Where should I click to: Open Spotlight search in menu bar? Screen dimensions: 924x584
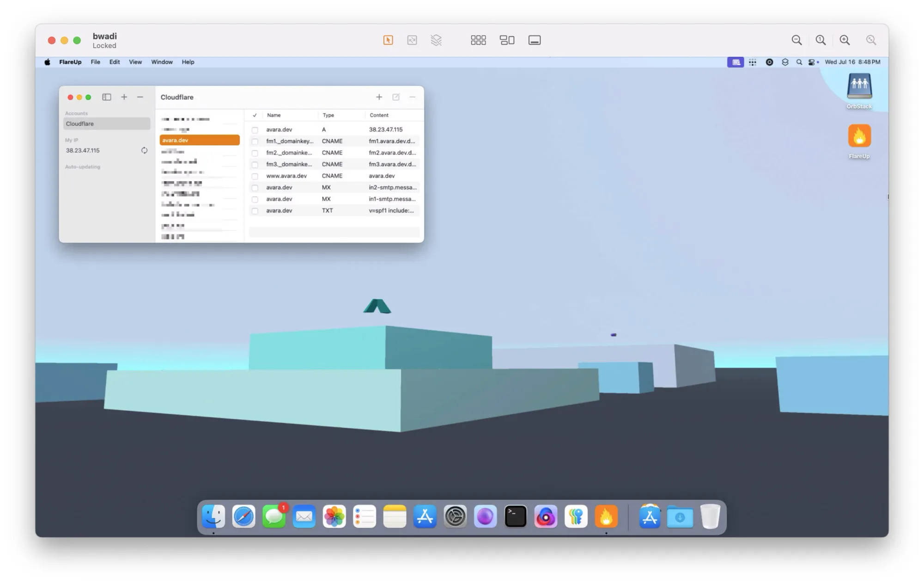pos(799,62)
